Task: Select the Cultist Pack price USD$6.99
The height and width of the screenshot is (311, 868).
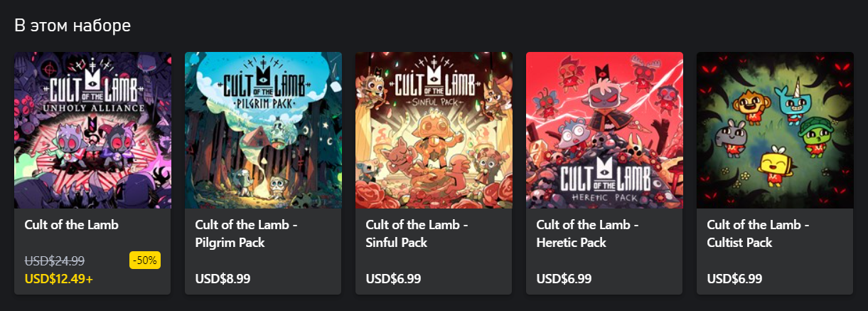Action: coord(734,279)
